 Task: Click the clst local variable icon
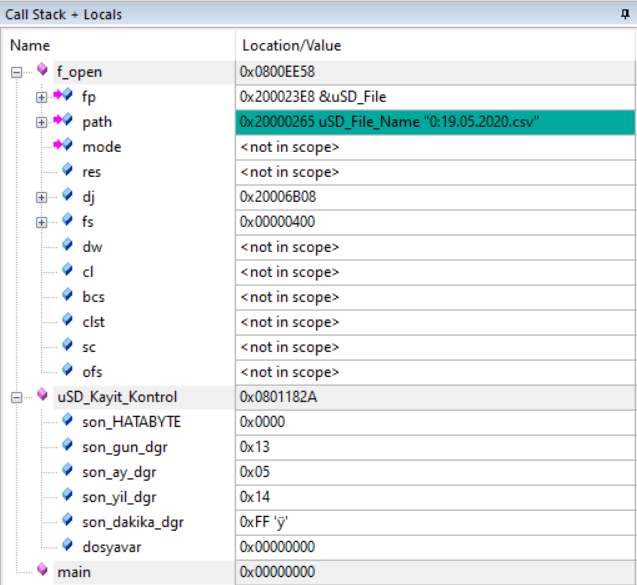pos(67,319)
